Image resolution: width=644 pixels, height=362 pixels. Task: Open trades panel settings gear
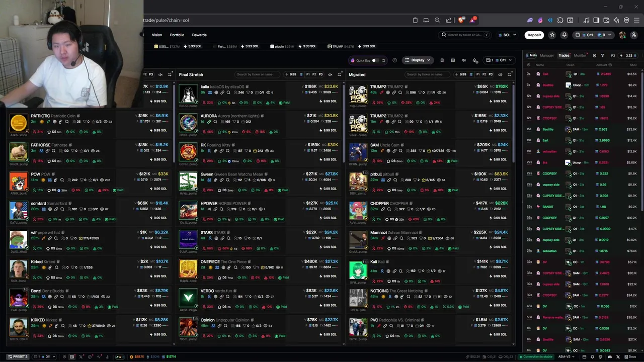[594, 56]
